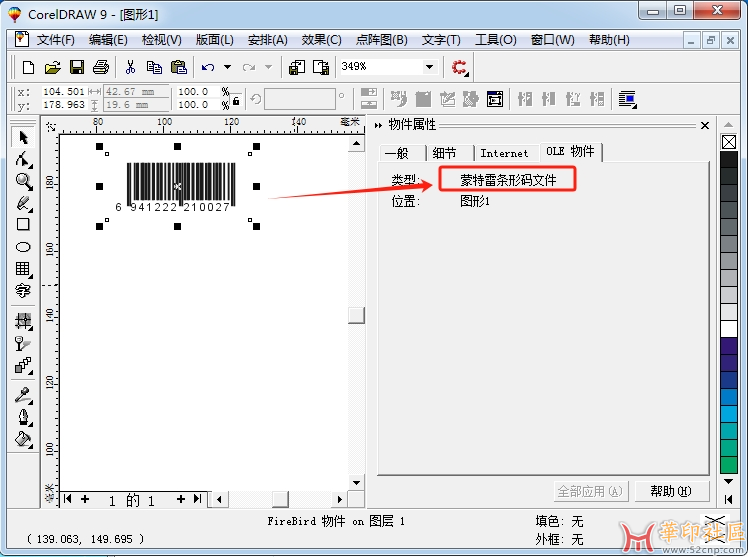Switch to the 细节 tab

coord(444,153)
